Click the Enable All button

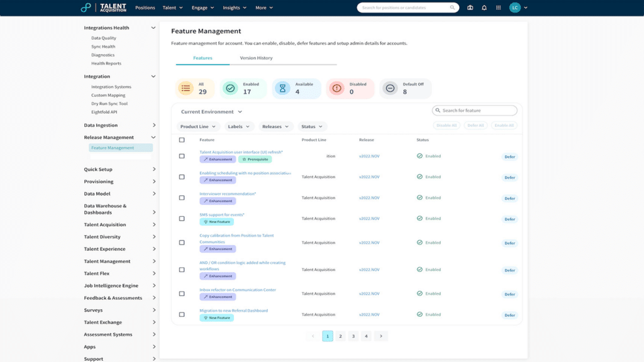(504, 125)
